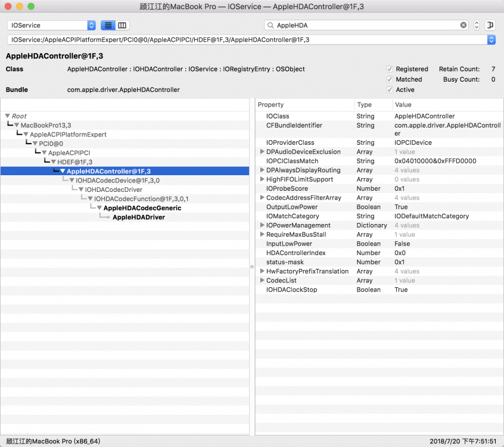This screenshot has height=447, width=504.
Task: Select the IOProbeScore property row
Action: (x=379, y=188)
